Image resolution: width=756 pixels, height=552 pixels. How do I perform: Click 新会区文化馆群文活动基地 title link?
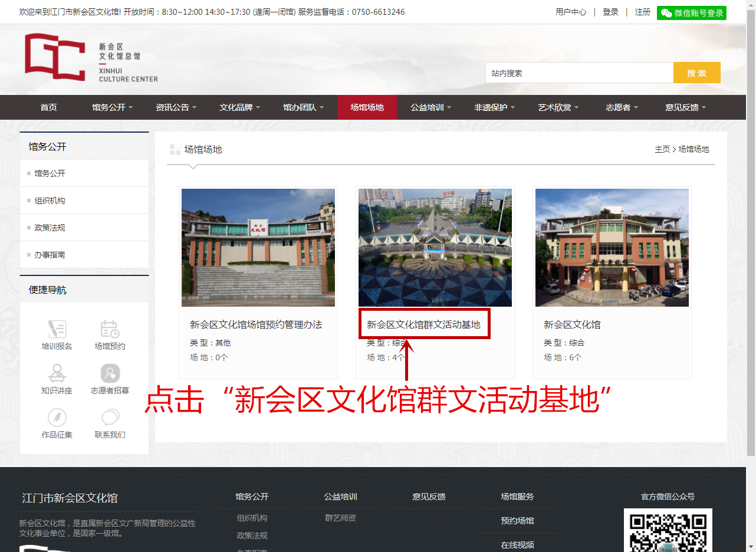(423, 325)
